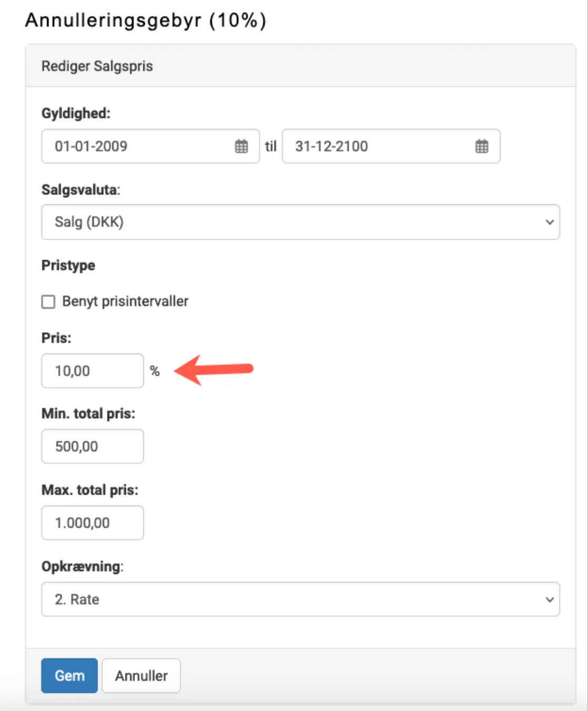Click Annuller to cancel changes
This screenshot has height=711, width=588.
coord(141,676)
